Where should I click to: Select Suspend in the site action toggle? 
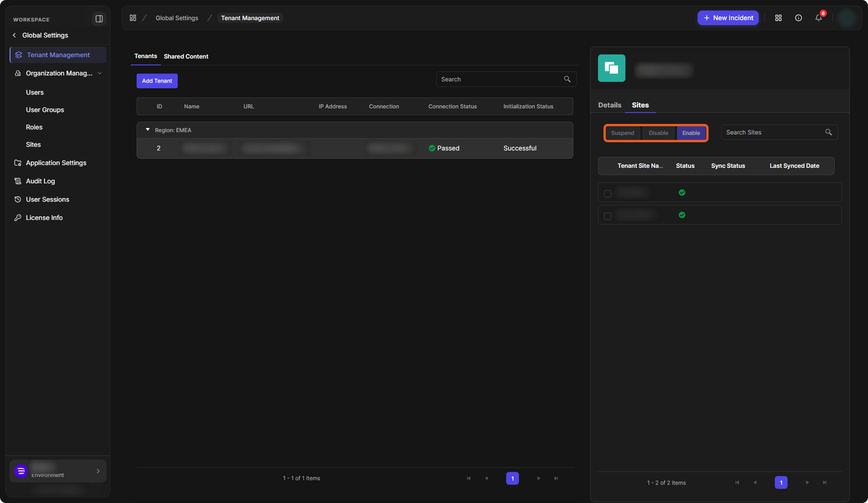point(623,133)
